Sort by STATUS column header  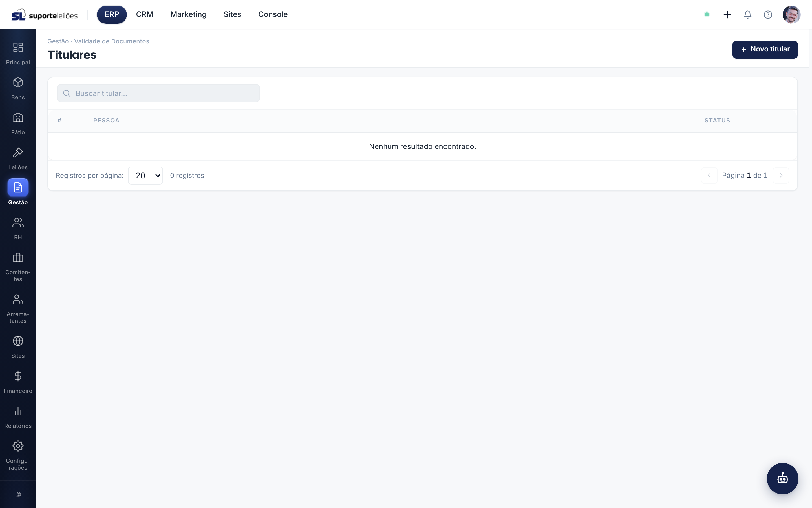coord(717,120)
